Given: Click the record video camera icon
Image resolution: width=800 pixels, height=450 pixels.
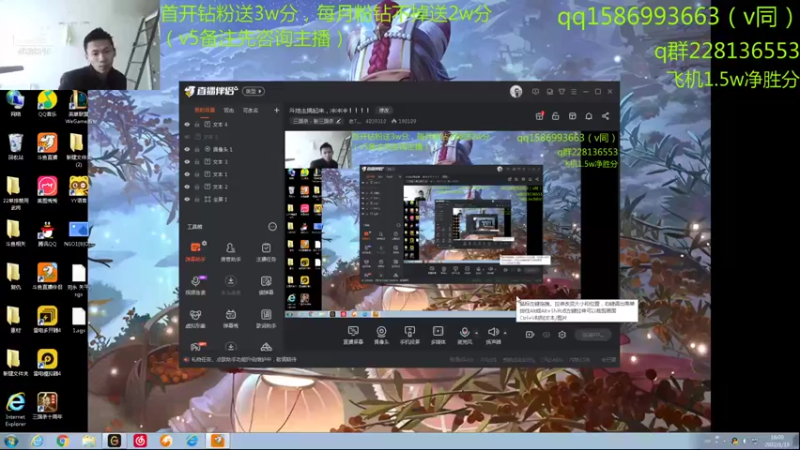Looking at the screenshot, I should [x=530, y=335].
